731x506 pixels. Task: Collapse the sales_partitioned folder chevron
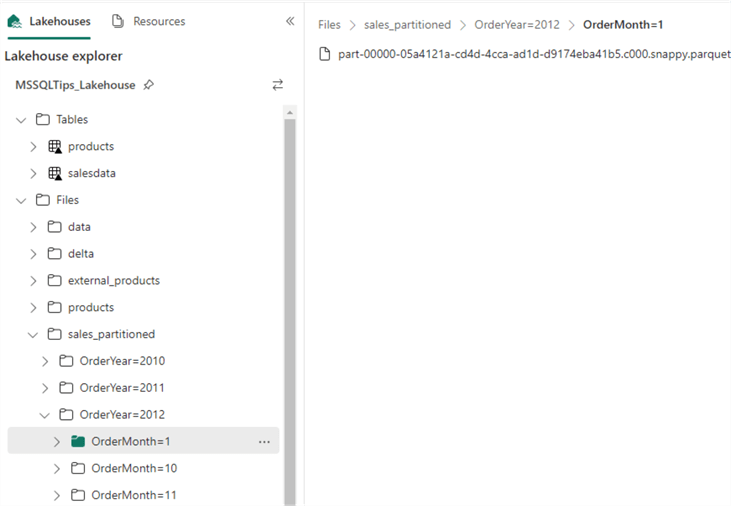33,334
